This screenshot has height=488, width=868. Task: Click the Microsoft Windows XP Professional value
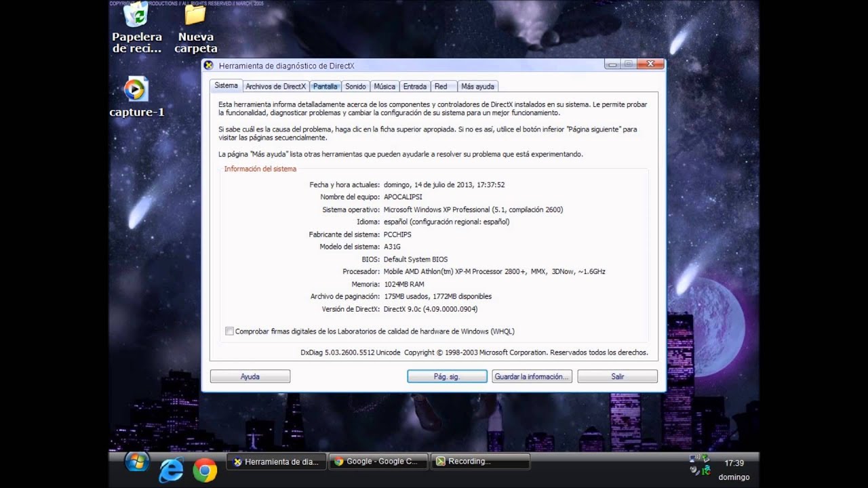coord(473,209)
